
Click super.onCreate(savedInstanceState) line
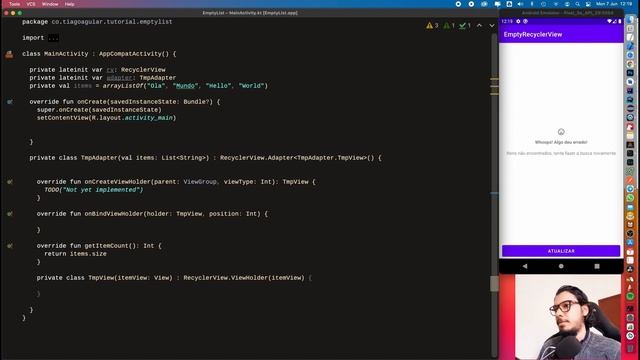click(x=99, y=110)
